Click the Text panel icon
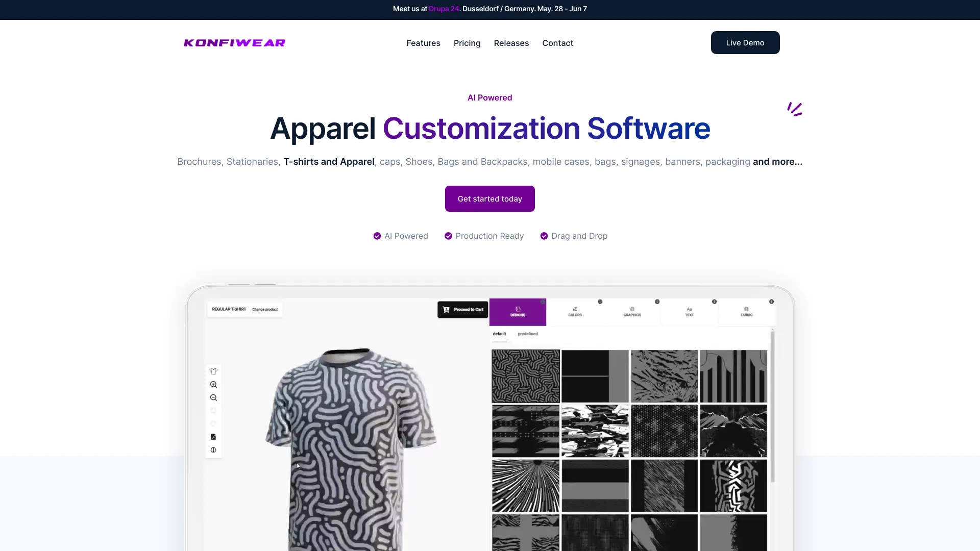This screenshot has width=980, height=551. point(689,312)
